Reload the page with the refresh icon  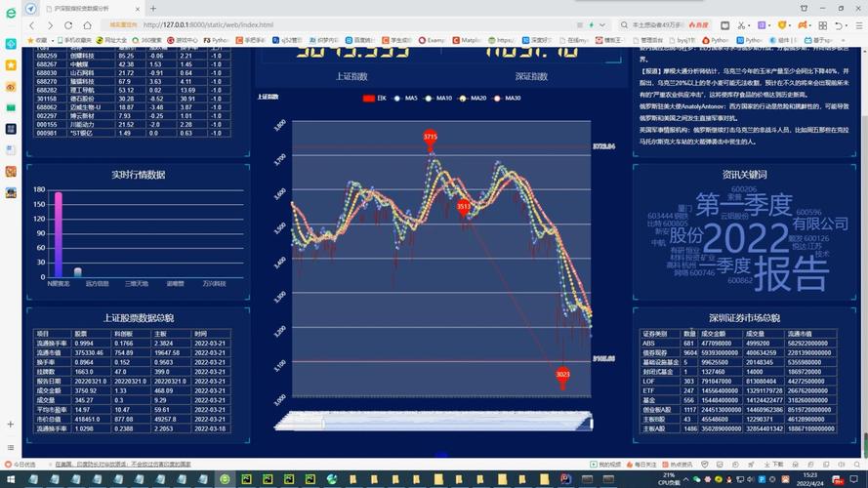[x=68, y=25]
